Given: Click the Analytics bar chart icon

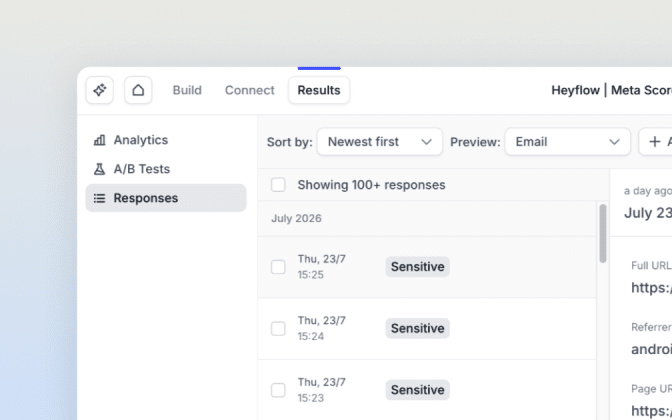Looking at the screenshot, I should tap(99, 140).
